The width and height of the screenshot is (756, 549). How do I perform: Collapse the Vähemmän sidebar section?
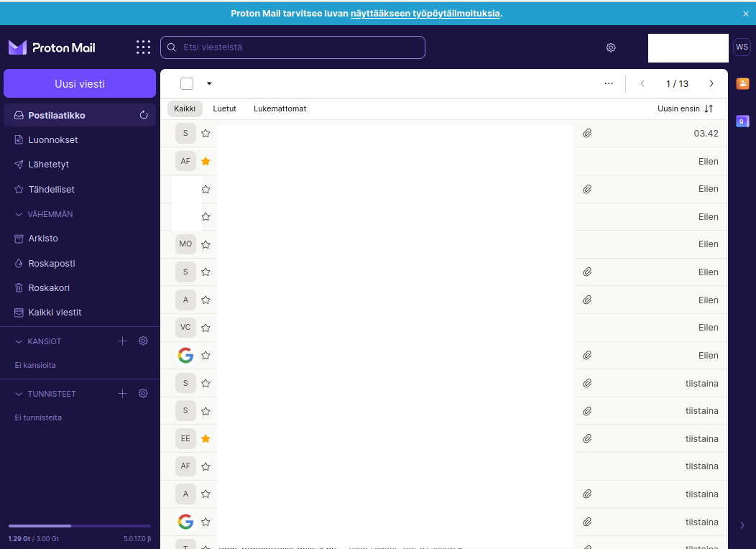click(x=19, y=214)
